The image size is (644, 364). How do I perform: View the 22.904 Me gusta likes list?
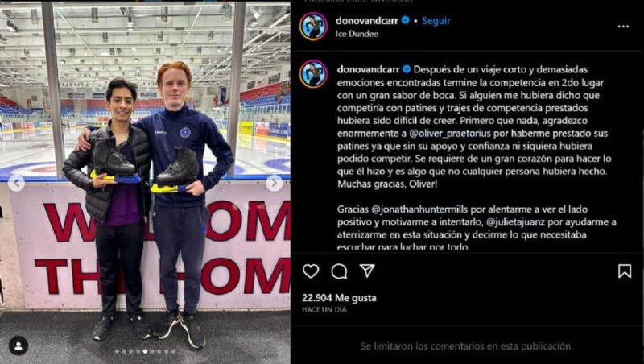click(x=339, y=298)
